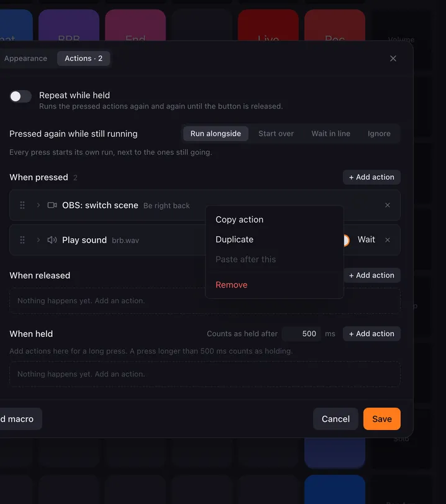
Task: Click the Cancel button
Action: [335, 419]
